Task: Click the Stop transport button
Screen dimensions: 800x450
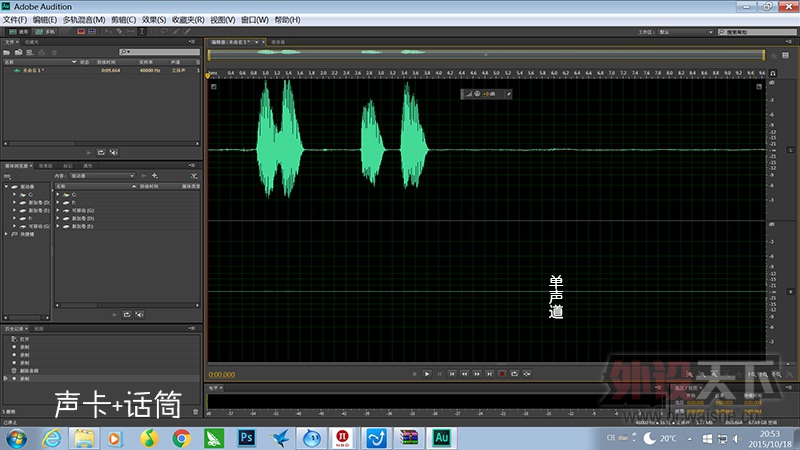Action: point(414,374)
